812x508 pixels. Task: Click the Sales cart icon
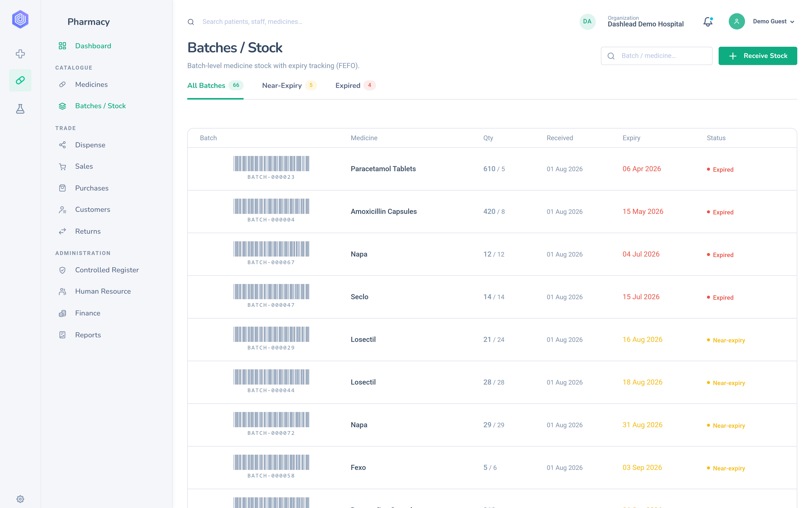point(62,167)
